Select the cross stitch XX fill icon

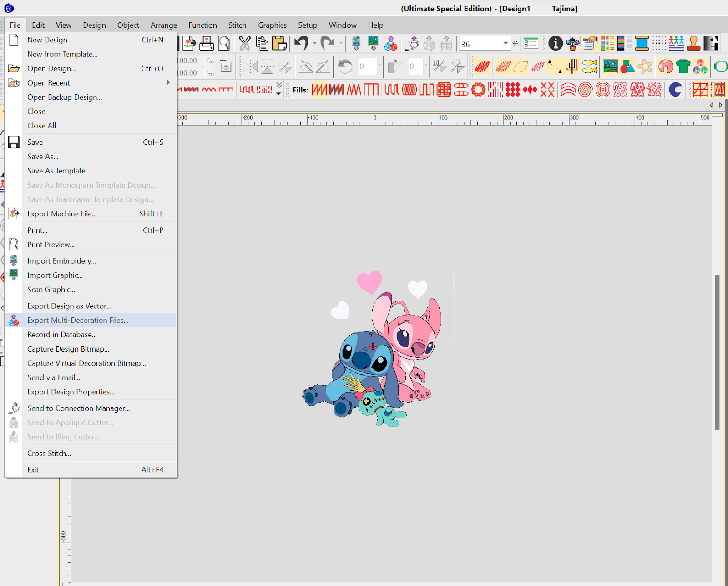[x=547, y=90]
